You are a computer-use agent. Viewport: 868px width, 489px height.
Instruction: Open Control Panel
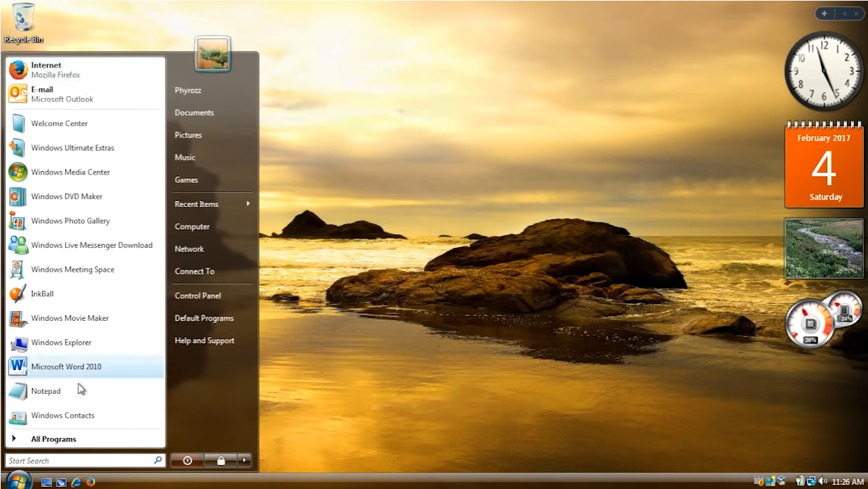click(197, 296)
